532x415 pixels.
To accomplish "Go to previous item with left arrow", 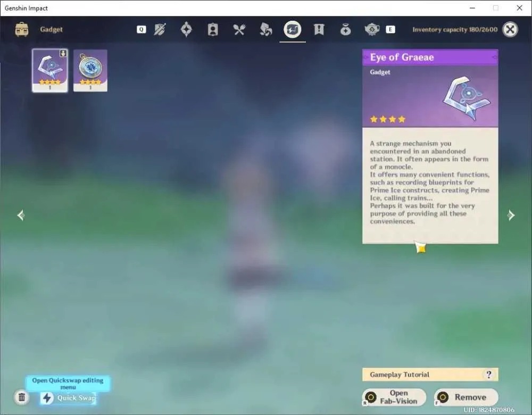I will click(x=21, y=215).
